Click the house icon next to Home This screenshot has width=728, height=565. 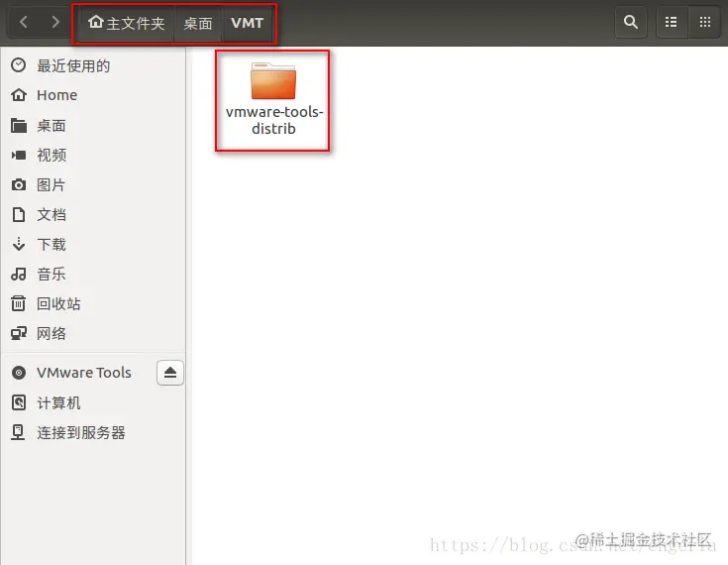pyautogui.click(x=19, y=95)
